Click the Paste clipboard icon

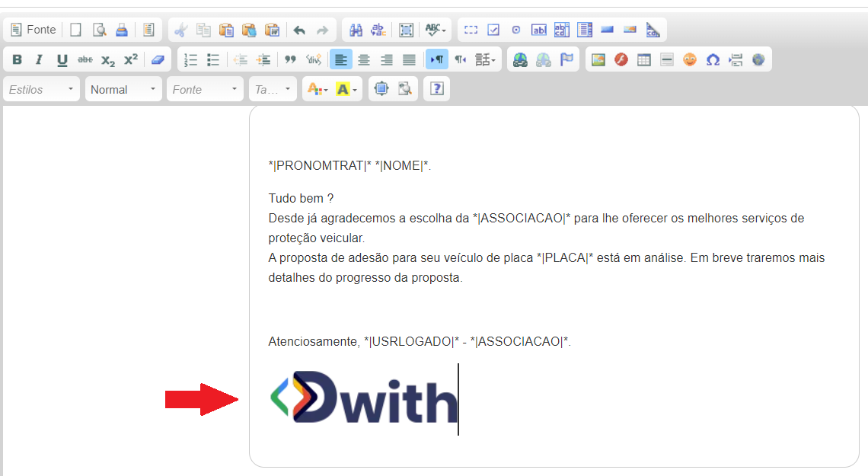click(x=226, y=30)
